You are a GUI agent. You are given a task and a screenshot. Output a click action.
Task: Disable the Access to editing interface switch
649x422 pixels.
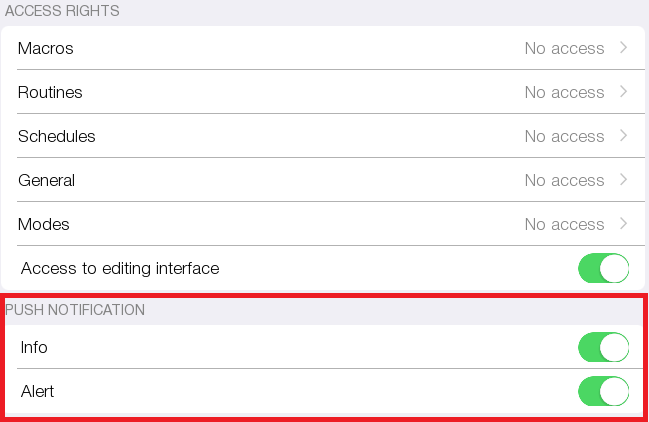pyautogui.click(x=603, y=268)
